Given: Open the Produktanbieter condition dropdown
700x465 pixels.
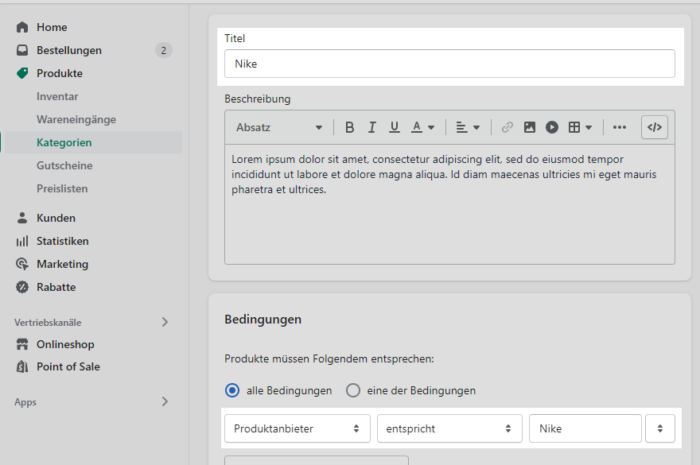Looking at the screenshot, I should pos(297,428).
